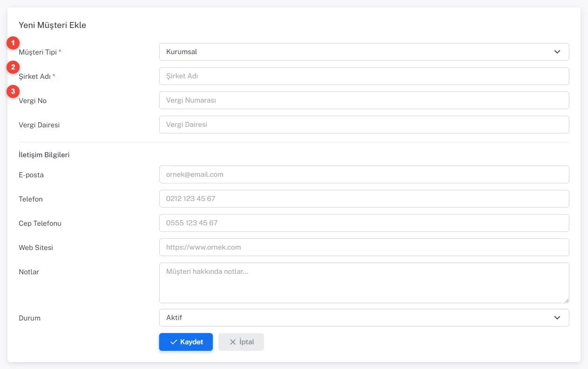Cancel the form with İptal button
This screenshot has width=588, height=369.
pyautogui.click(x=241, y=342)
